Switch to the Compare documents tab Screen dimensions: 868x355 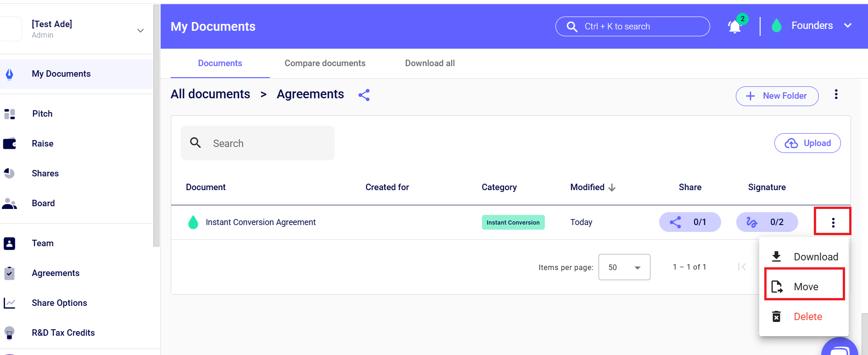pos(325,63)
